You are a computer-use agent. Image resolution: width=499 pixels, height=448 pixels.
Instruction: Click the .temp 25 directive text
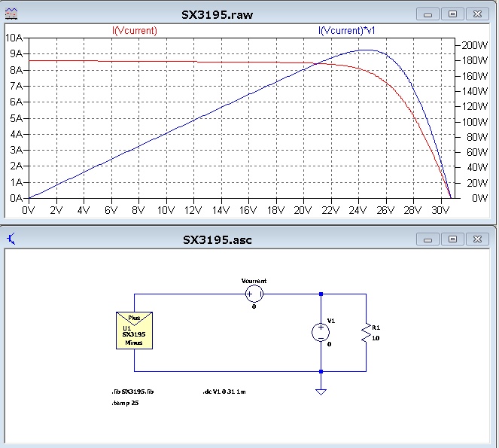click(x=125, y=403)
